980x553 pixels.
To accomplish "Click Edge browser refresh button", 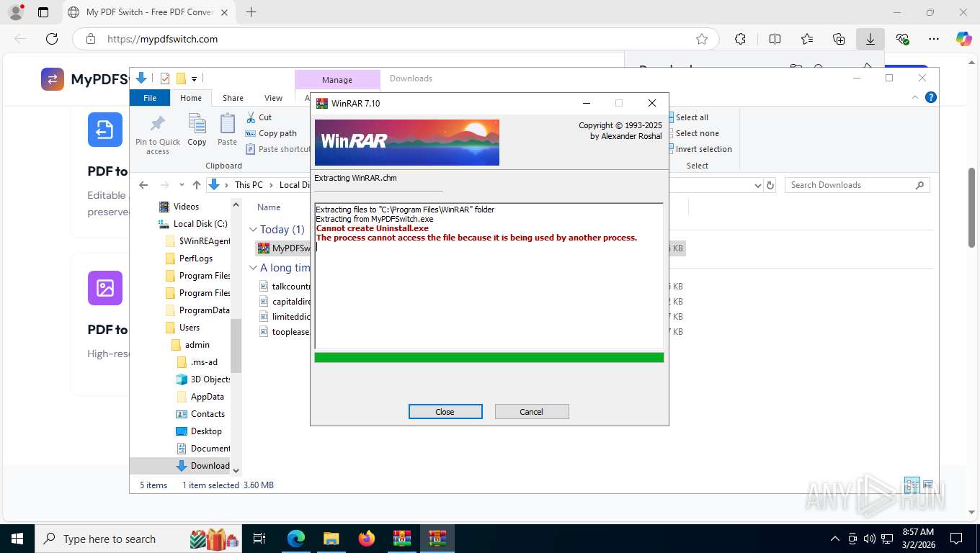I will tap(51, 39).
